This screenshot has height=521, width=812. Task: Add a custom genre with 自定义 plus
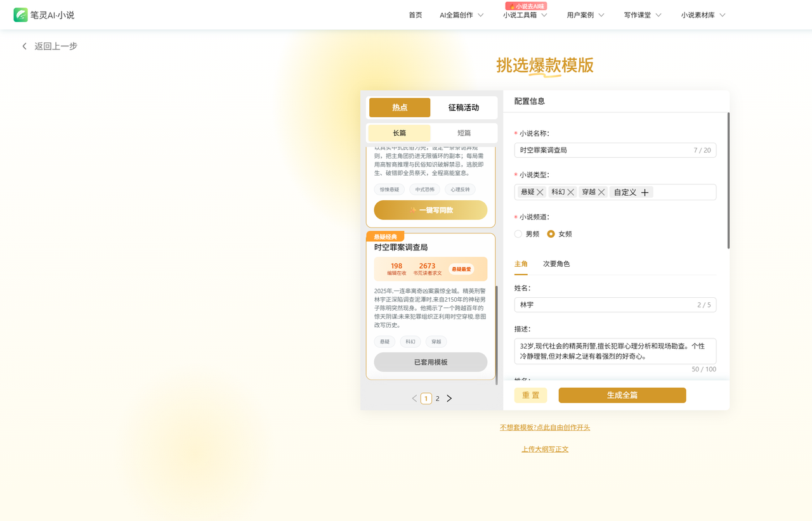[x=631, y=192]
